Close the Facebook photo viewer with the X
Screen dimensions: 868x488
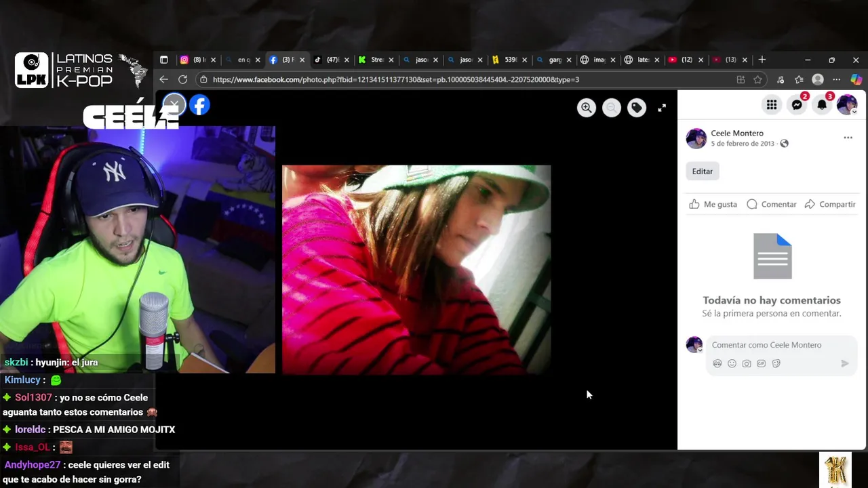174,105
